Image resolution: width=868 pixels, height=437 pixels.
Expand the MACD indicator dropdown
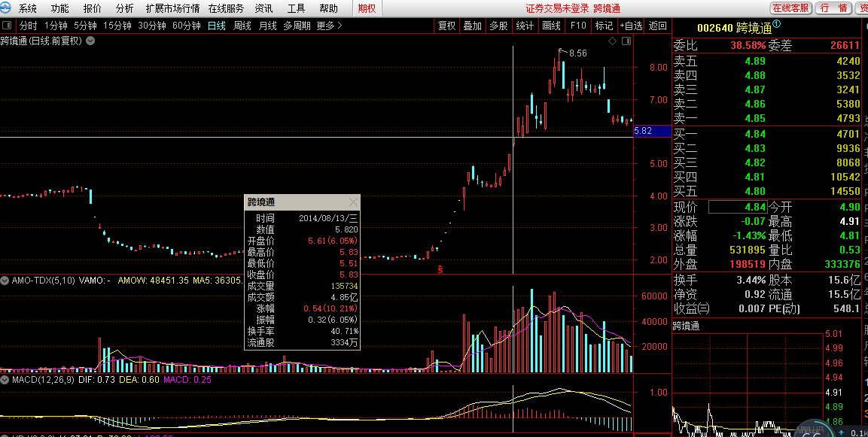(x=5, y=380)
